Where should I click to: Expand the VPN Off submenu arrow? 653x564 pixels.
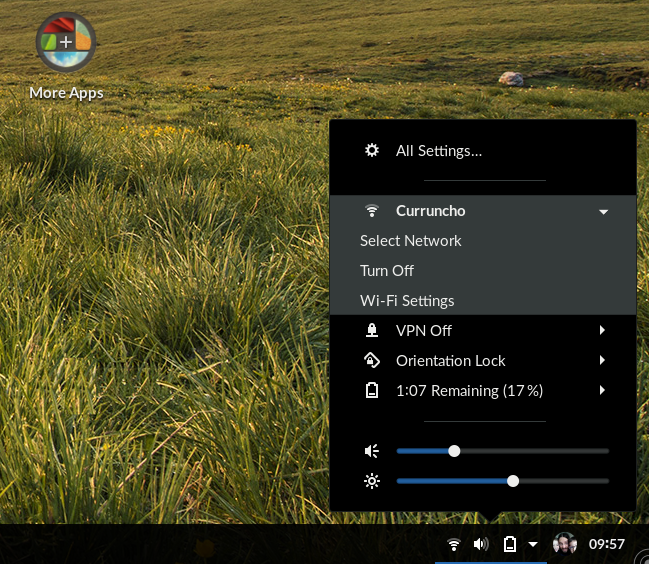(602, 330)
